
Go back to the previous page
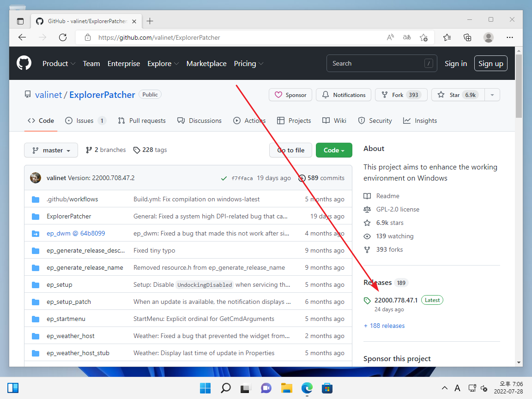click(x=22, y=37)
